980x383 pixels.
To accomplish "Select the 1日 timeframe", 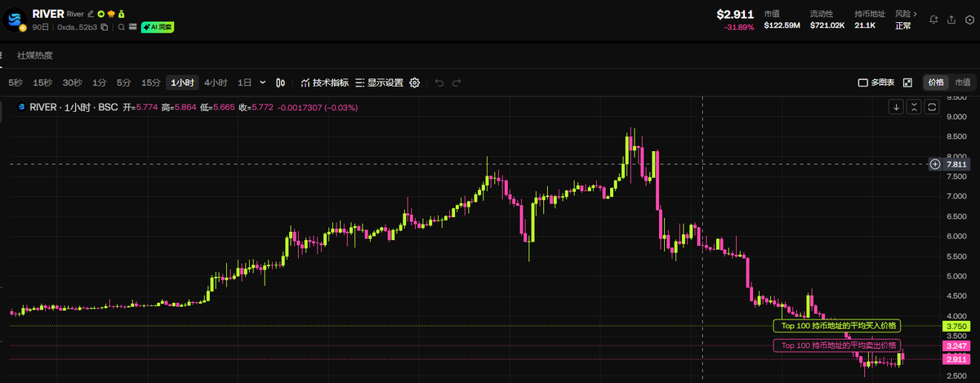I will (x=244, y=82).
